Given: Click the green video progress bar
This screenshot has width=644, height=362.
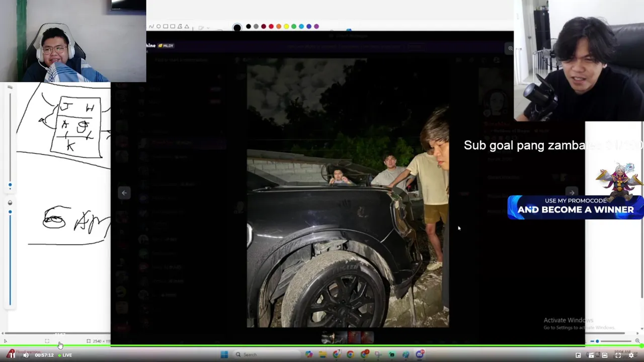Looking at the screenshot, I should (322, 346).
